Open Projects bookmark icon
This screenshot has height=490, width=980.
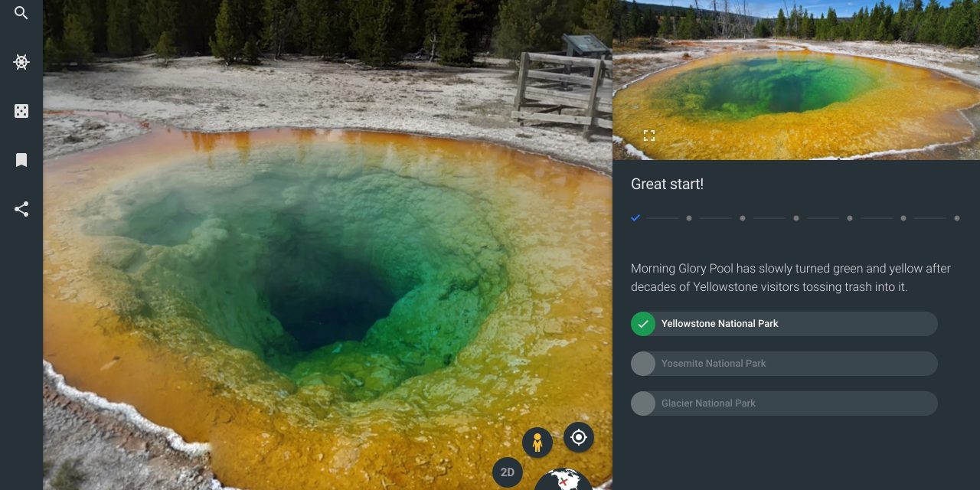(x=21, y=160)
